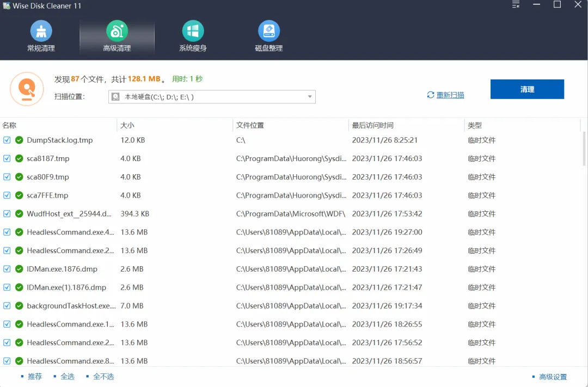Toggle the backgroundTaskHost.exe row checkbox
Image resolution: width=588 pixels, height=387 pixels.
(7, 305)
